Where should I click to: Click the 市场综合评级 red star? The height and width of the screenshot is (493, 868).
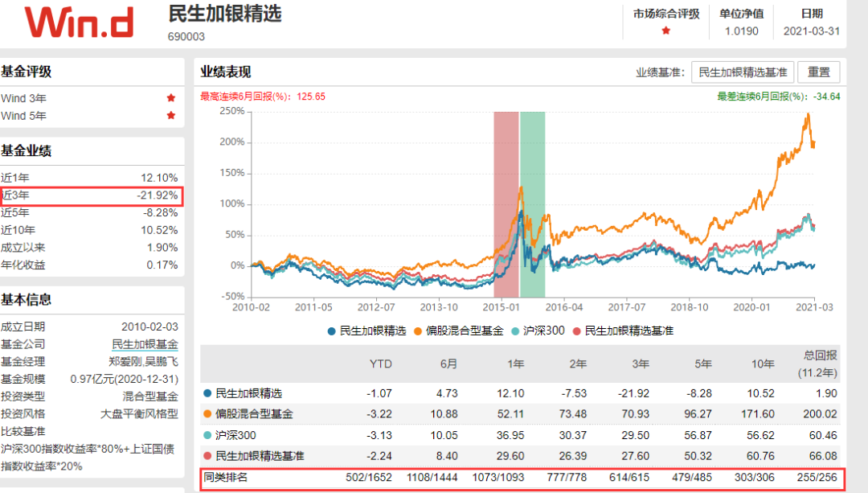[x=666, y=31]
